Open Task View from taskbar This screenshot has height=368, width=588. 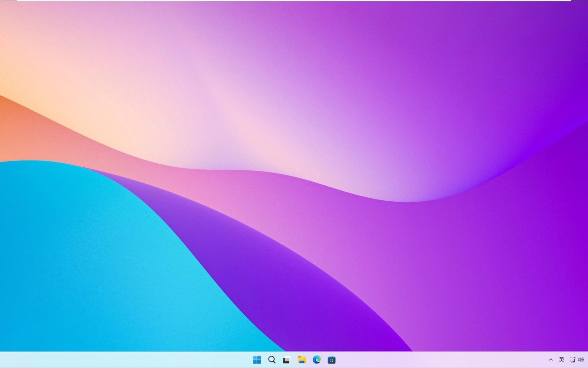coord(287,360)
